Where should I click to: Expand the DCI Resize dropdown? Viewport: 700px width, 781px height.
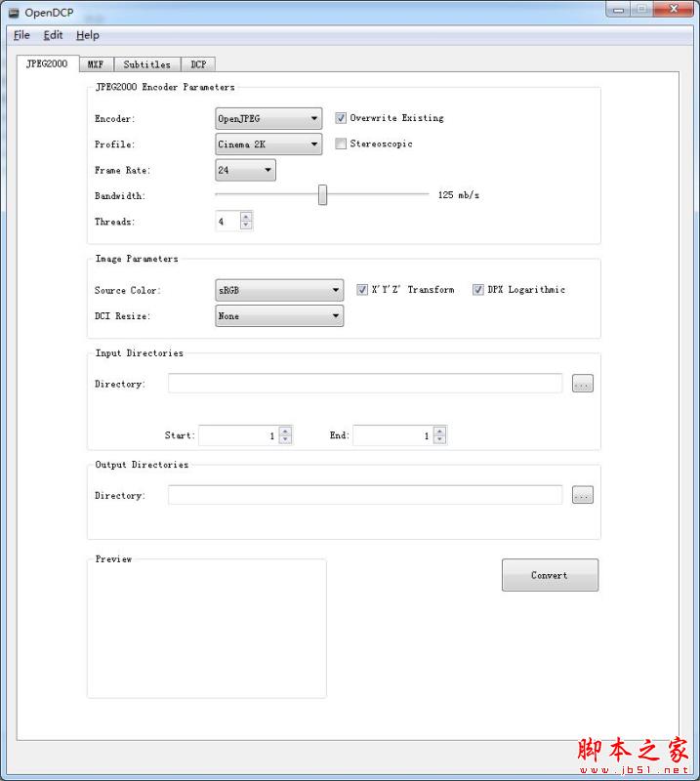(279, 316)
